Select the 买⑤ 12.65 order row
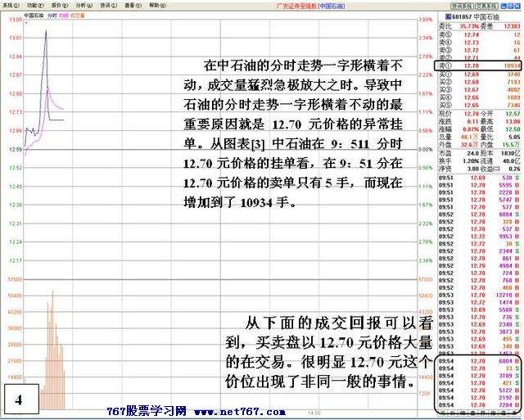 pos(480,106)
